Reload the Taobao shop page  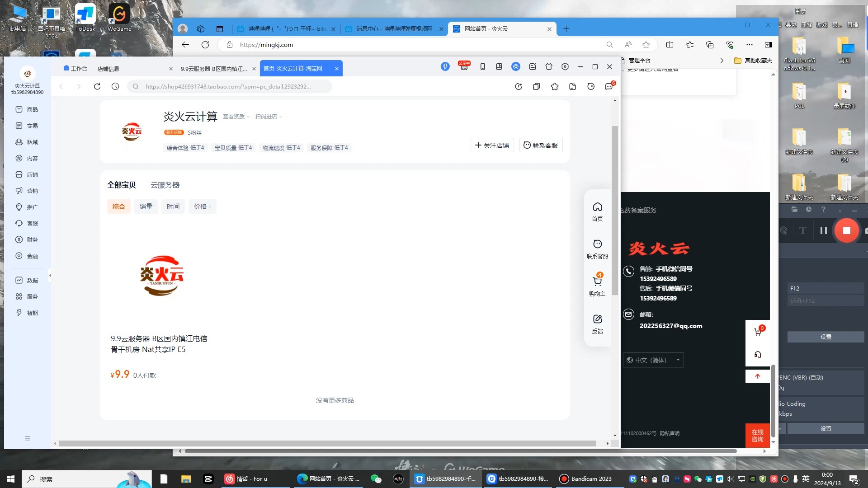pos(97,86)
